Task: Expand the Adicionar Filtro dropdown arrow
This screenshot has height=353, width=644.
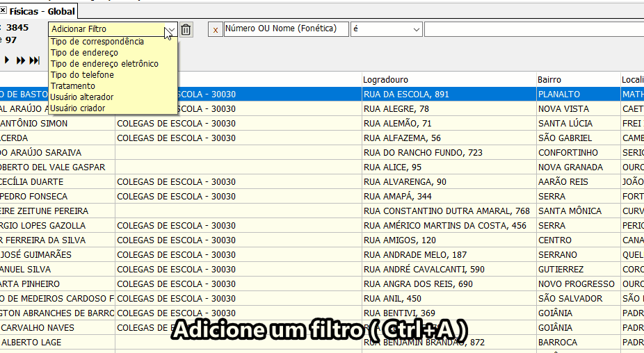Action: [170, 30]
